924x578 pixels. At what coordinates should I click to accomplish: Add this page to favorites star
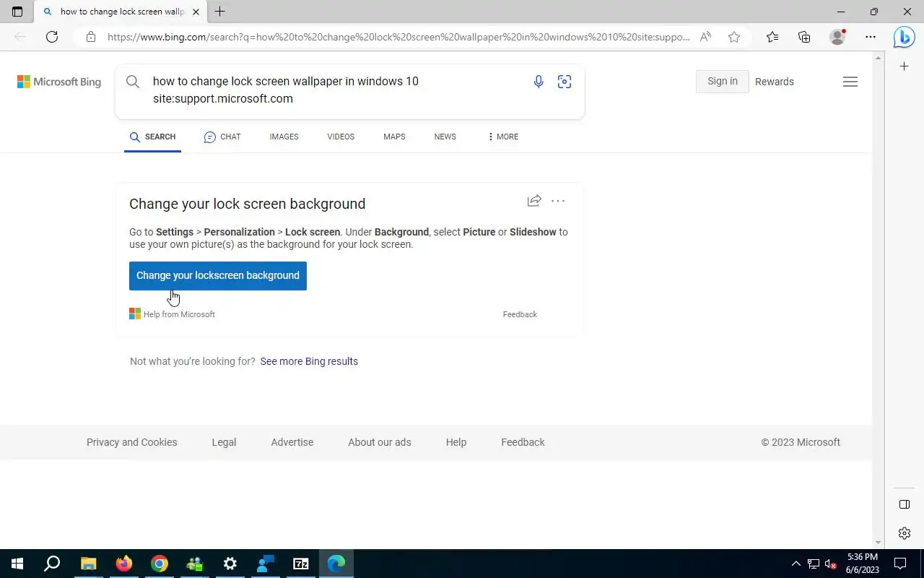coord(734,37)
